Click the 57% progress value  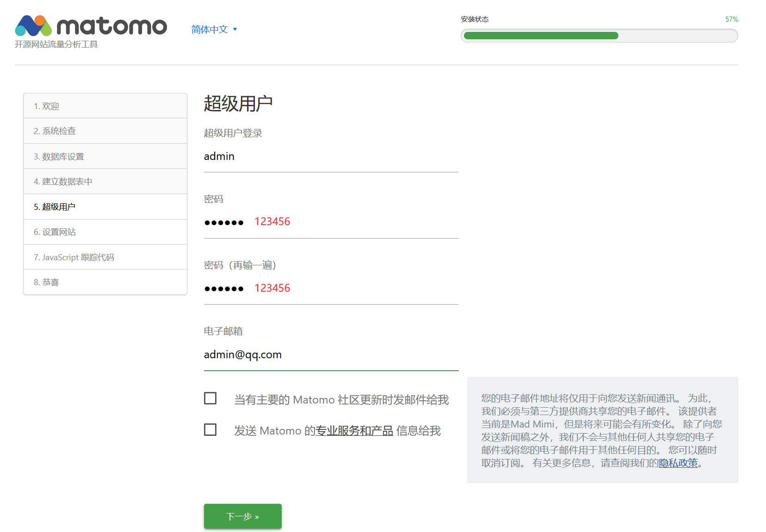pos(732,19)
